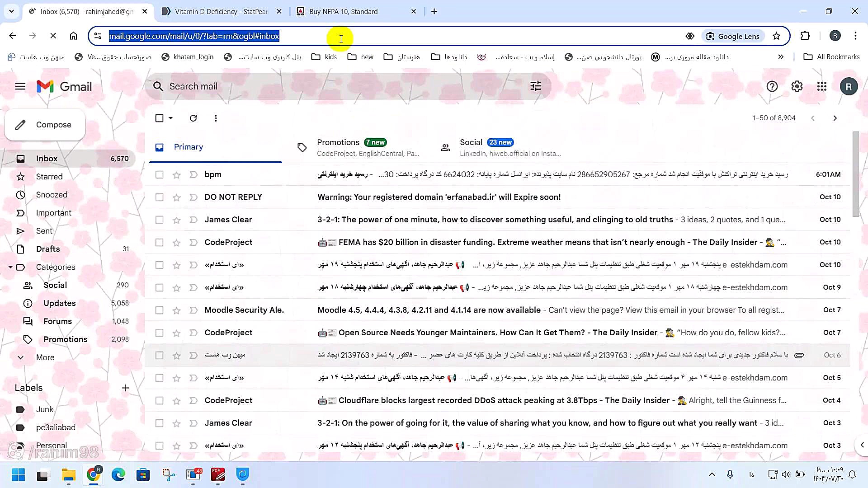
Task: Open the Gmail Support help icon
Action: click(x=772, y=86)
